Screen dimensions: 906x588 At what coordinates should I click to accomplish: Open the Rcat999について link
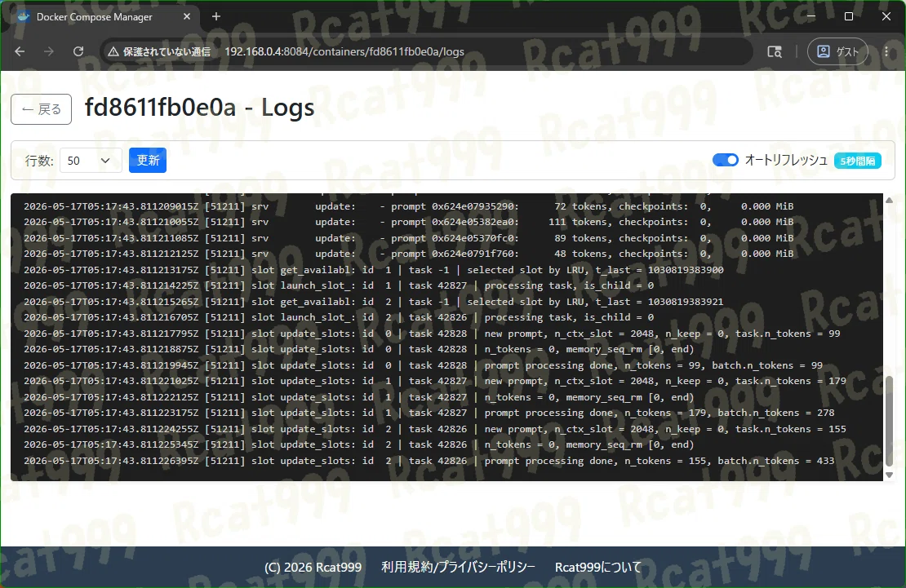tap(598, 568)
